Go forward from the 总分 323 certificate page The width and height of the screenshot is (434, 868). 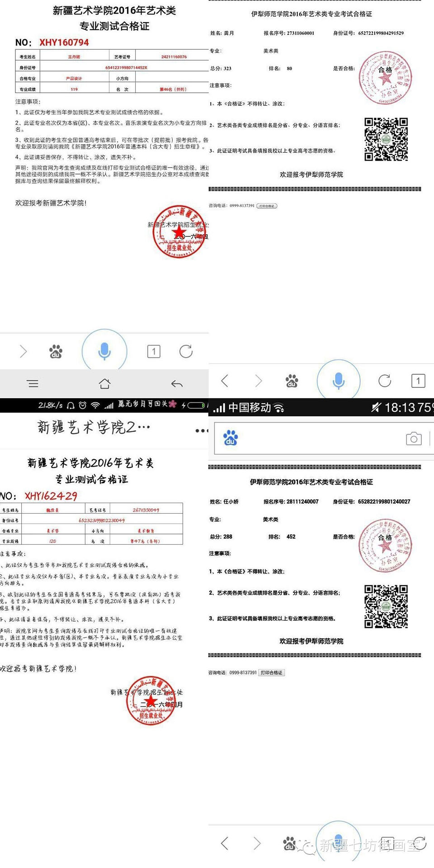[x=258, y=381]
